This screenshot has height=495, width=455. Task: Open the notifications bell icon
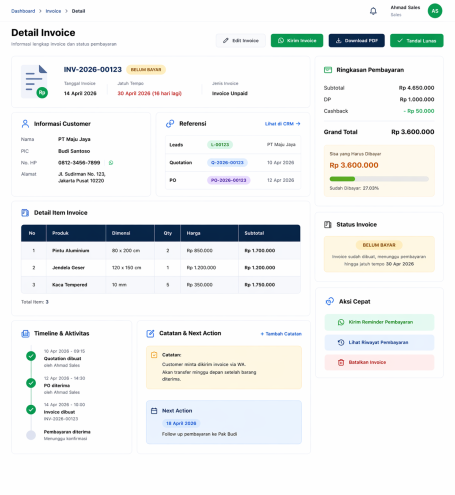pos(373,11)
